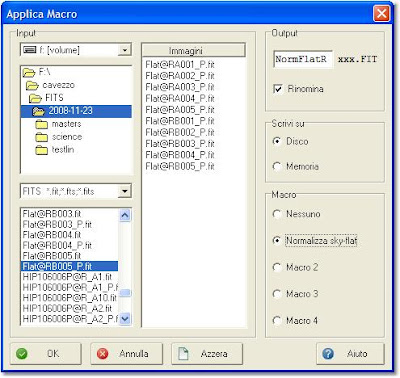Viewport: 400px width, 378px height.
Task: Select Flat@RA002_P.fit in Immagini list
Action: pos(180,76)
